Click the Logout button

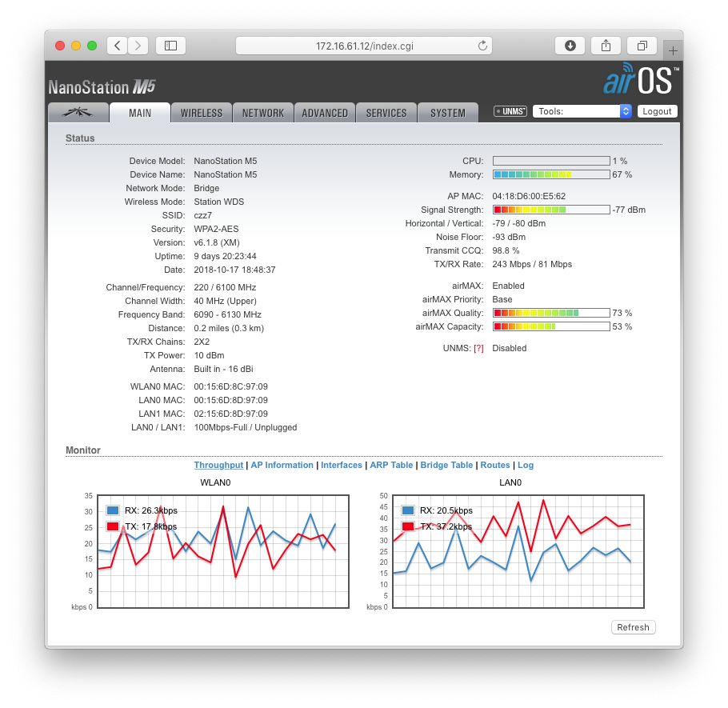657,111
